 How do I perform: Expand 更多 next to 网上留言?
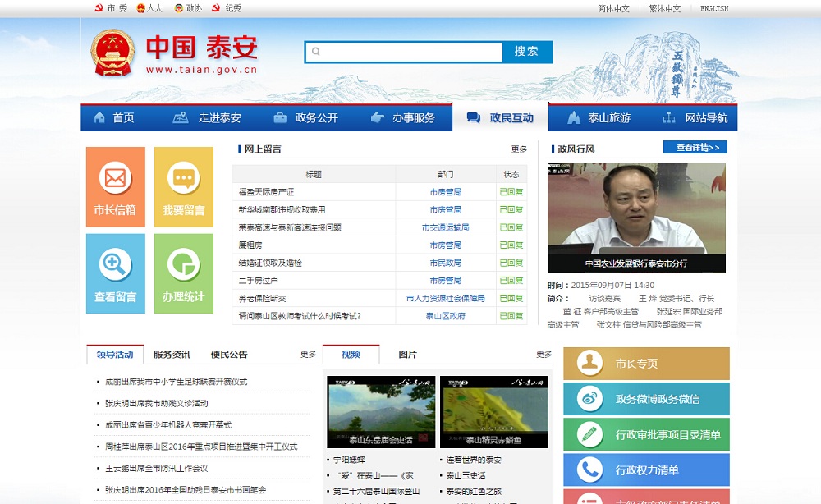point(519,149)
